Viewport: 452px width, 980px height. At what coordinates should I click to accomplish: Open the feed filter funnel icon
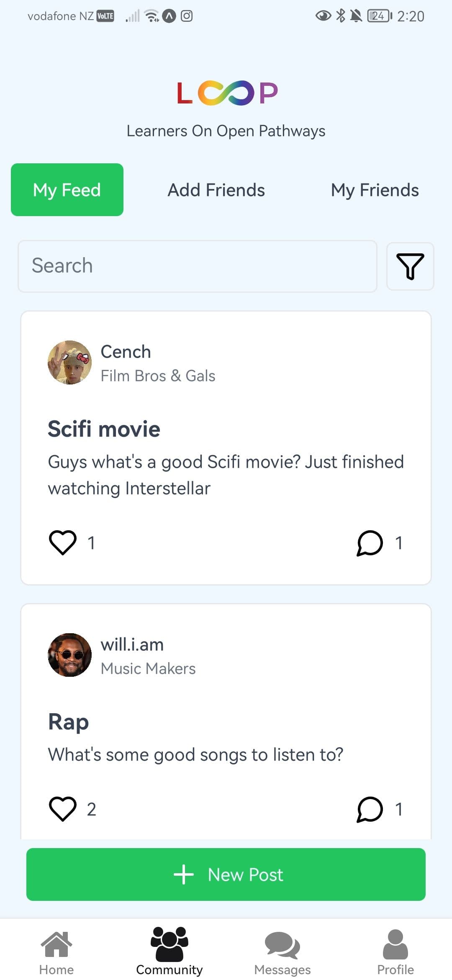(410, 266)
